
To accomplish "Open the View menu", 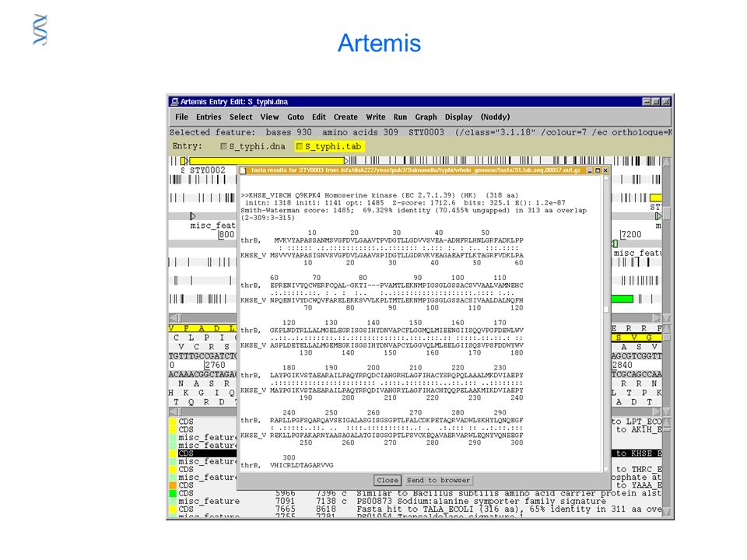I will pyautogui.click(x=269, y=117).
